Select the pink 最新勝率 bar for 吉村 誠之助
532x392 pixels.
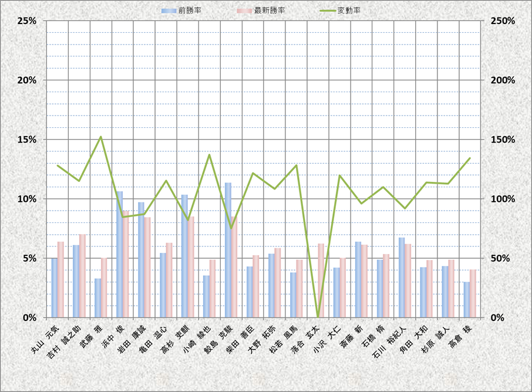point(82,276)
